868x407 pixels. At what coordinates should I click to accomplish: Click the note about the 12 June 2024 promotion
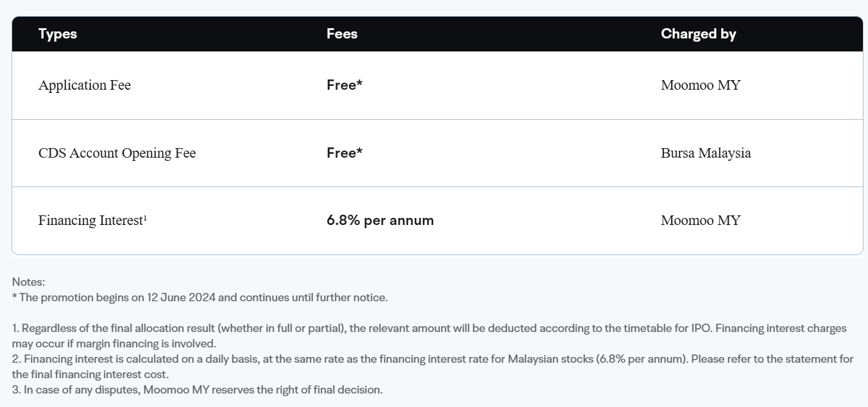[x=200, y=297]
